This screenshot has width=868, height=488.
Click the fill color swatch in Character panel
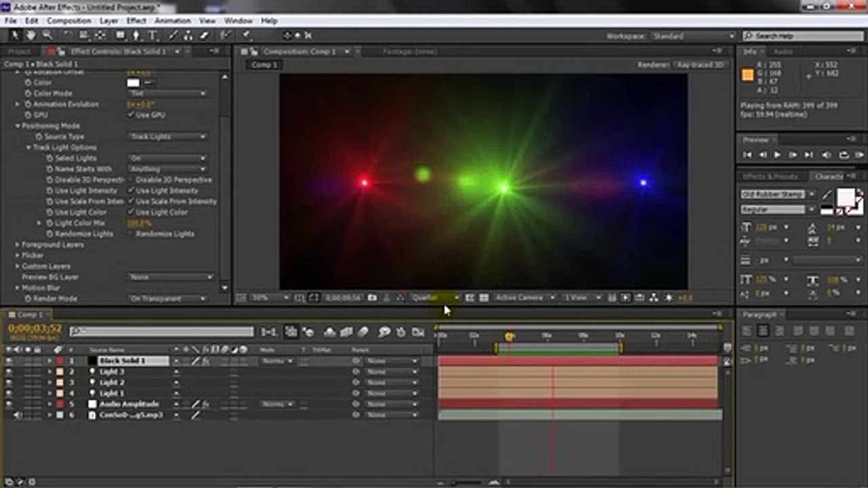846,197
